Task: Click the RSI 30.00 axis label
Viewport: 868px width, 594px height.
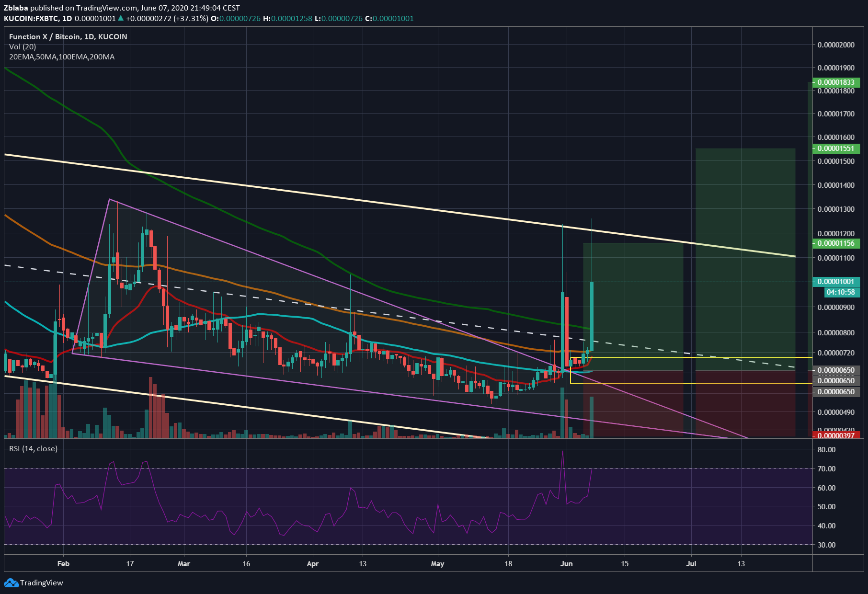Action: pyautogui.click(x=827, y=545)
